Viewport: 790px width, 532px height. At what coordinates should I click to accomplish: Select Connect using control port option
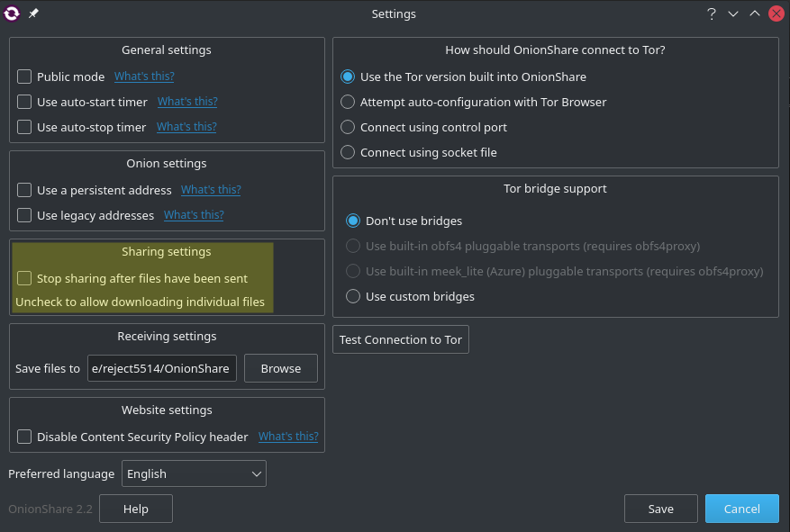tap(348, 127)
